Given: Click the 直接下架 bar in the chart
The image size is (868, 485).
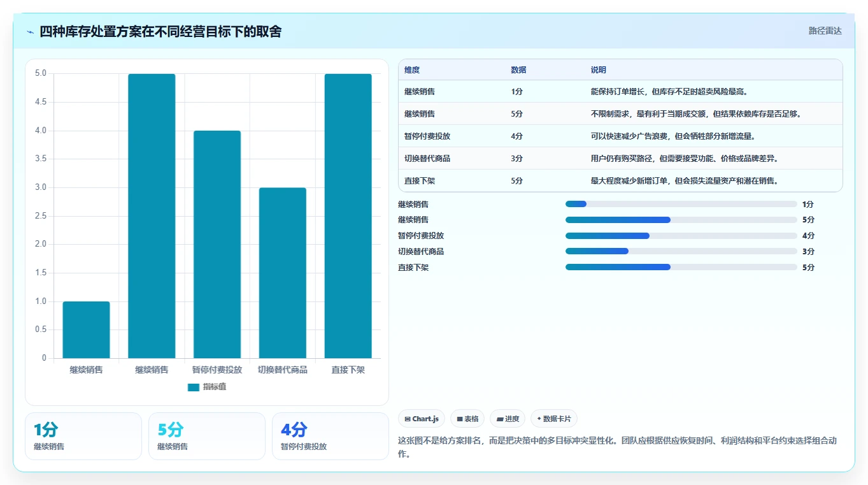Looking at the screenshot, I should (348, 216).
